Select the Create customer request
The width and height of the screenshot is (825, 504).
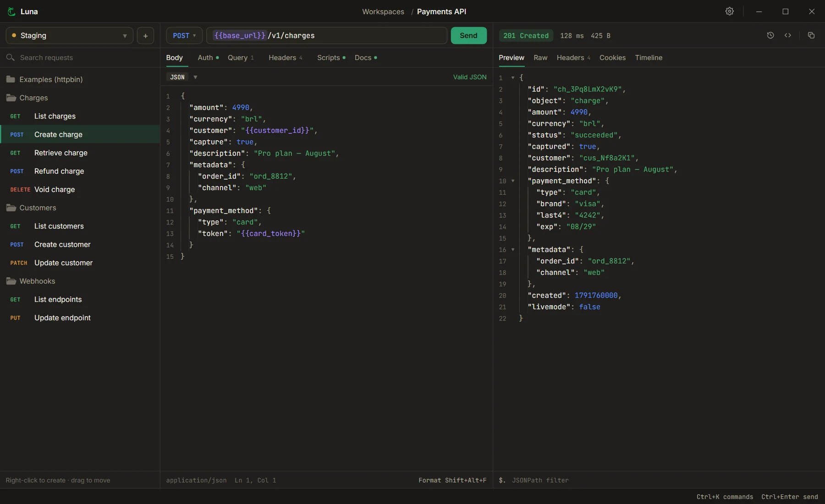point(80,244)
